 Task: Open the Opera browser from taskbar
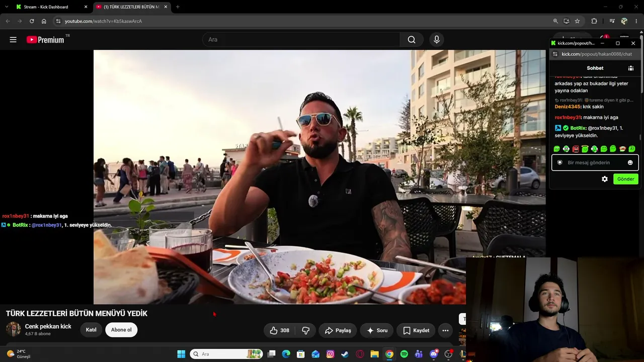(x=360, y=354)
